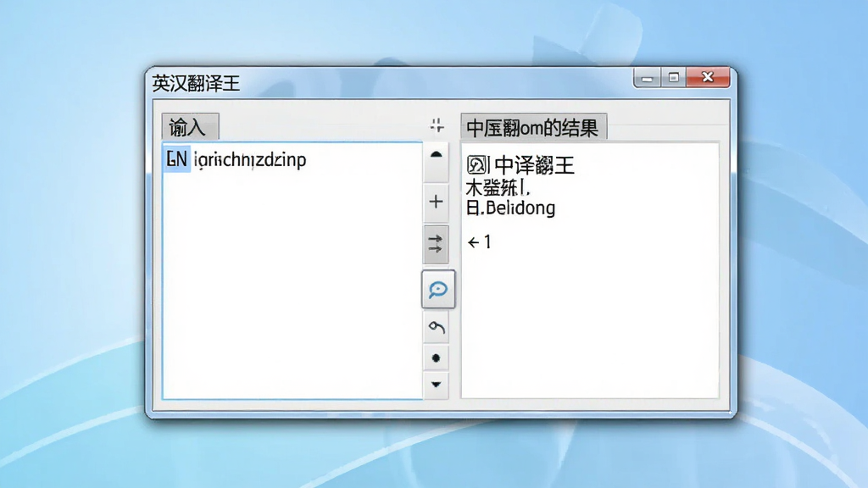Click the black dot icon in the middle toolbar
868x488 pixels.
437,358
